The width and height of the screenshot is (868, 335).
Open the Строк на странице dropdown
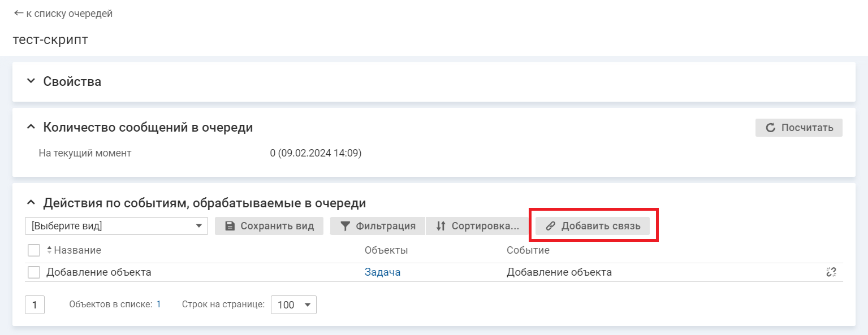[x=293, y=305]
